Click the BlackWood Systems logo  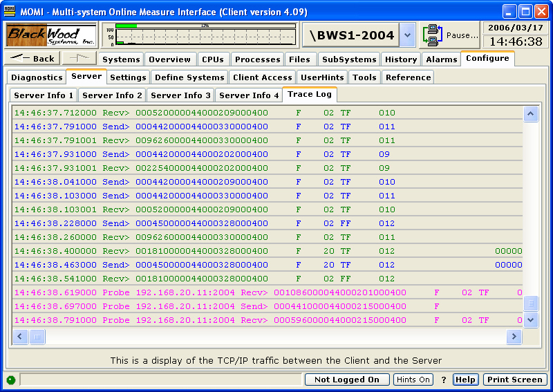tap(50, 35)
